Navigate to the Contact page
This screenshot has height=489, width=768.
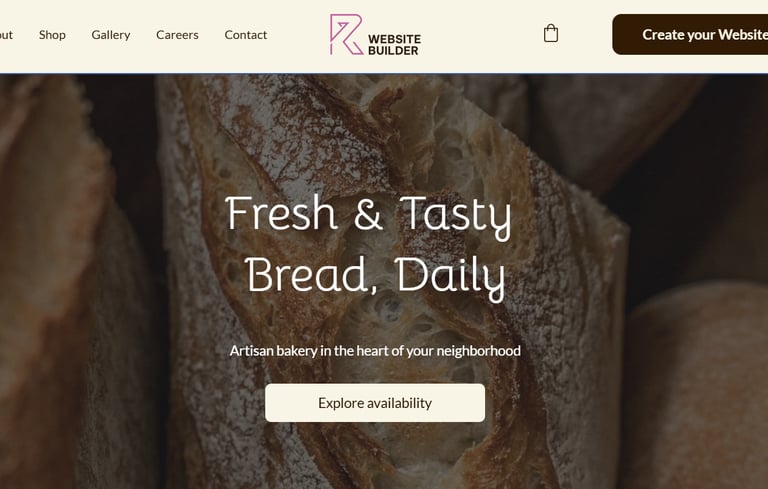pos(246,35)
